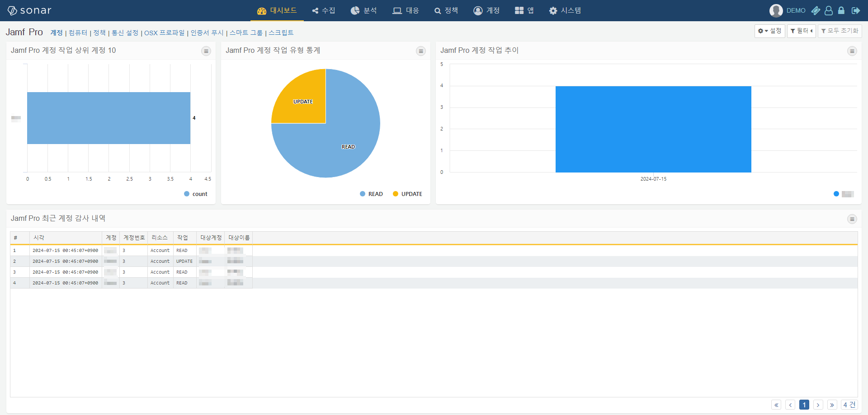Open the 대응 response menu
This screenshot has width=868, height=415.
click(406, 10)
